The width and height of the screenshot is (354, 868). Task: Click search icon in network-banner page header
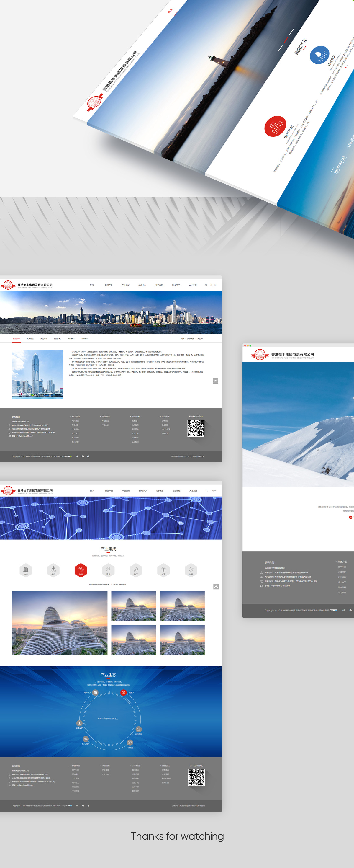[206, 491]
